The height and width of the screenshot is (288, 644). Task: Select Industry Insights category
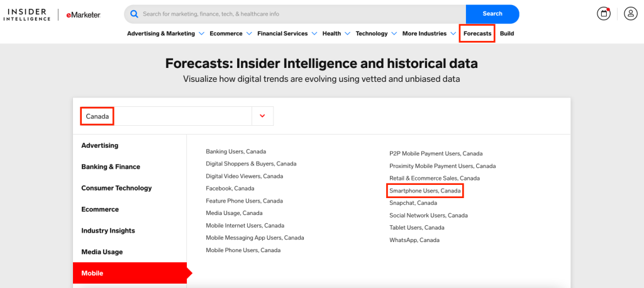click(130, 231)
